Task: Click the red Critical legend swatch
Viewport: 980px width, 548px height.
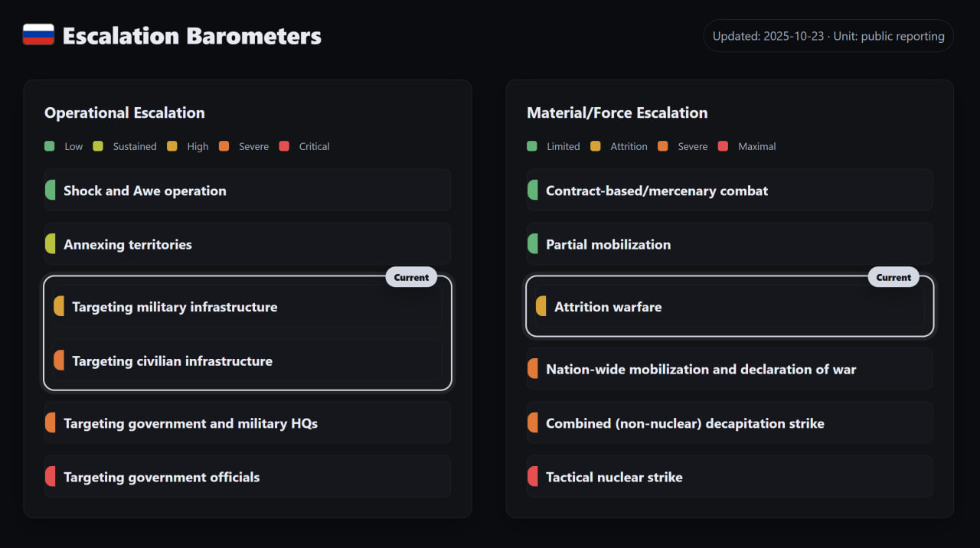Action: click(284, 146)
